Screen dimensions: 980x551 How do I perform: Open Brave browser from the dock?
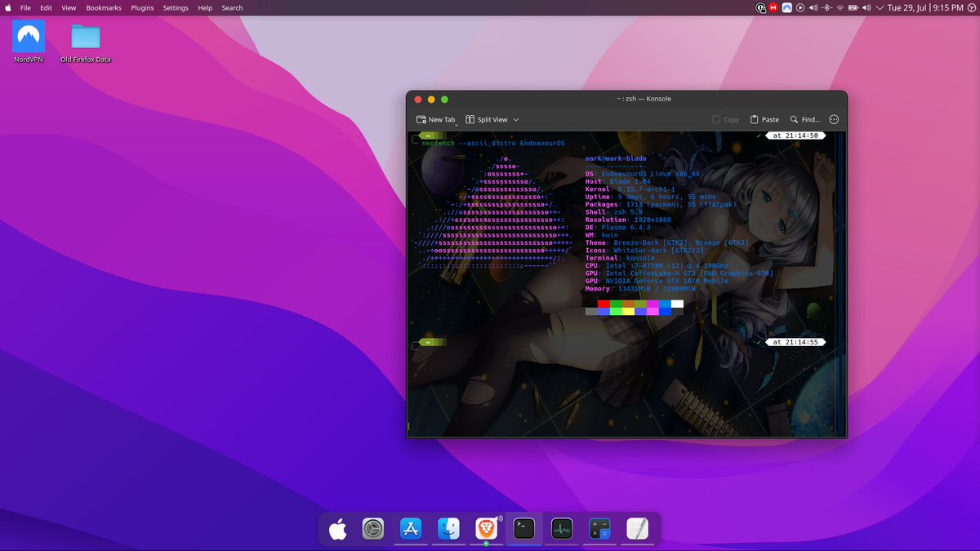click(486, 529)
